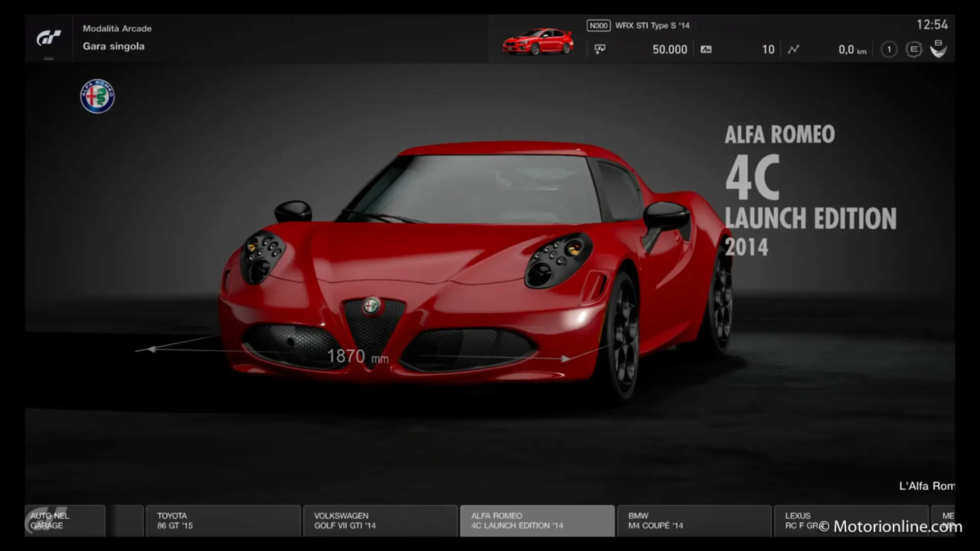Image resolution: width=980 pixels, height=551 pixels.
Task: Select the VOLKSWAGEN GOLF VII GTI '14 tab
Action: click(380, 521)
